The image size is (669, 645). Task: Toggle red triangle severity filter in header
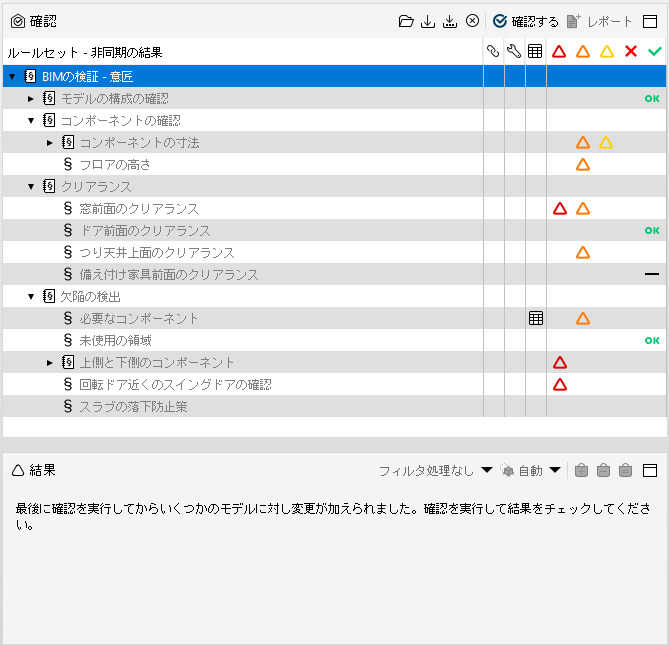559,52
